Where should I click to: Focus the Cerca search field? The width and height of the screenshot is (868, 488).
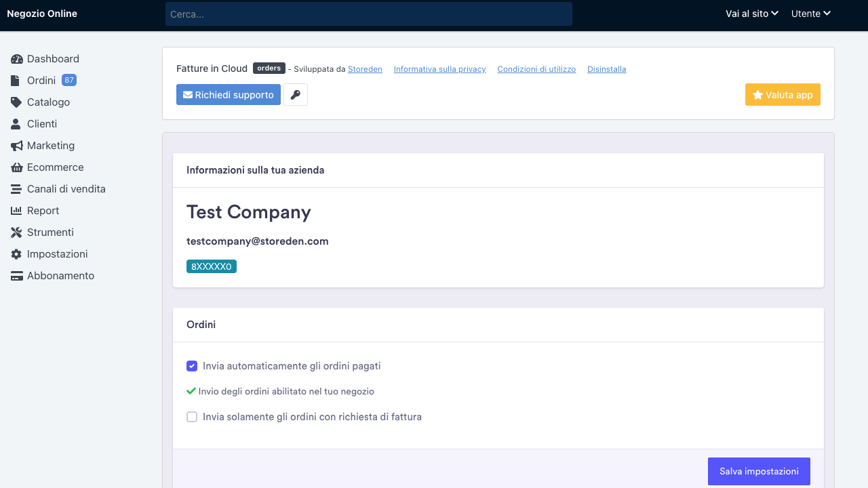click(x=369, y=14)
